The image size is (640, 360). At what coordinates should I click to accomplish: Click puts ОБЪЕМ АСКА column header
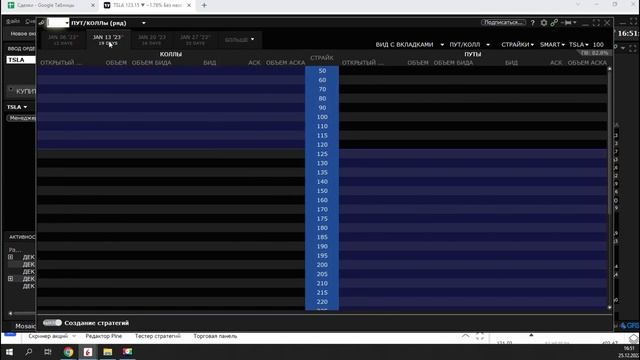click(587, 63)
